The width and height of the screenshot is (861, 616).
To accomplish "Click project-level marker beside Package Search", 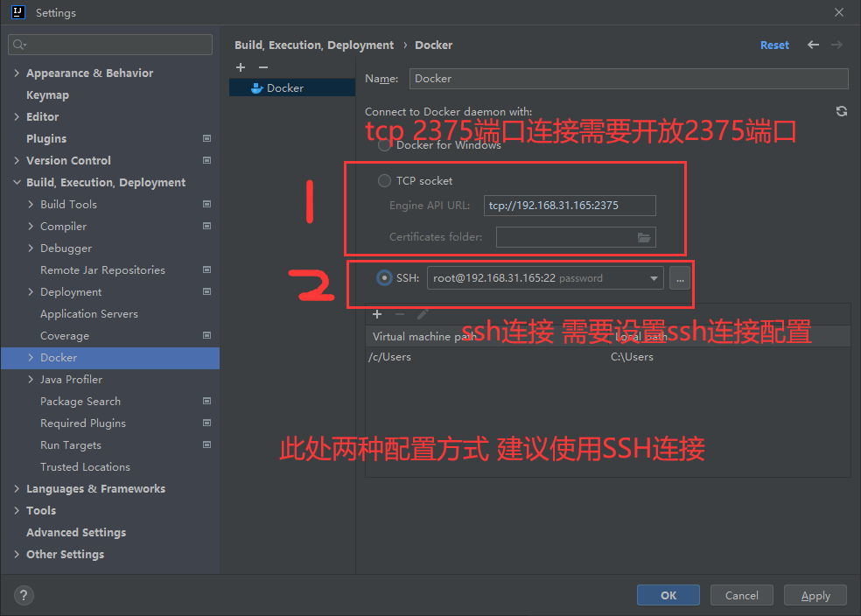I will 207,401.
